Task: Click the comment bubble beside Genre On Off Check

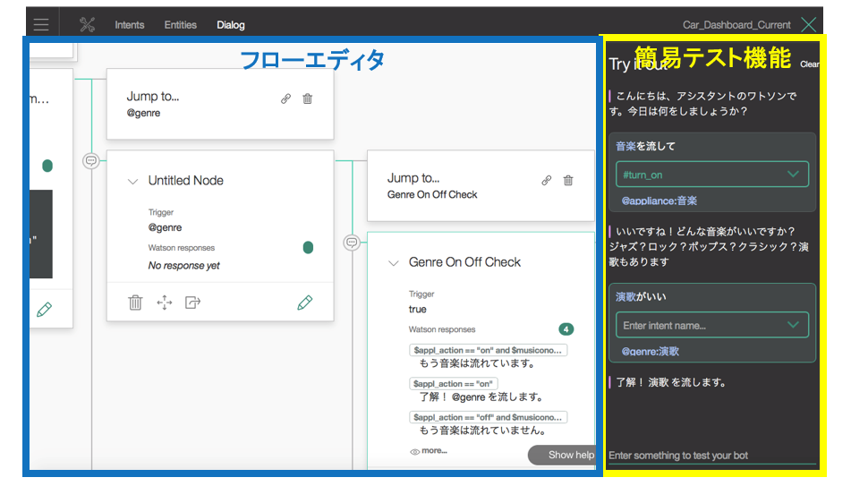Action: 352,243
